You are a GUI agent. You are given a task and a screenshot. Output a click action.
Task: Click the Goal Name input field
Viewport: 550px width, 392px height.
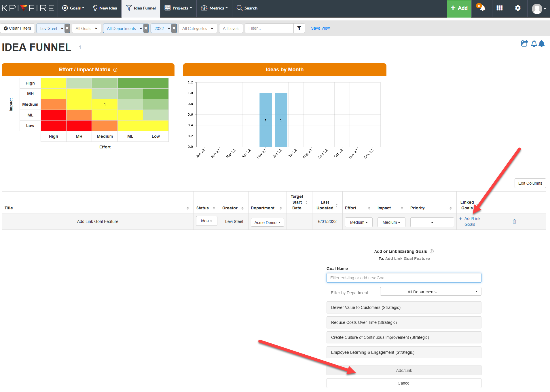[404, 278]
